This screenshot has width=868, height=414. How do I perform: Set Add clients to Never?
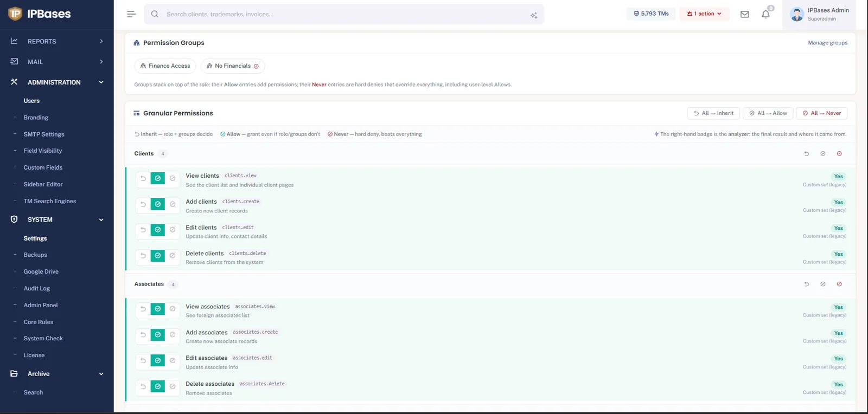(x=173, y=204)
